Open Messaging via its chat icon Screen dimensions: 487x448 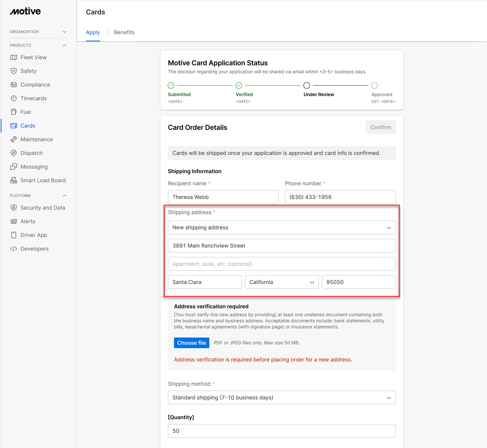tap(14, 167)
